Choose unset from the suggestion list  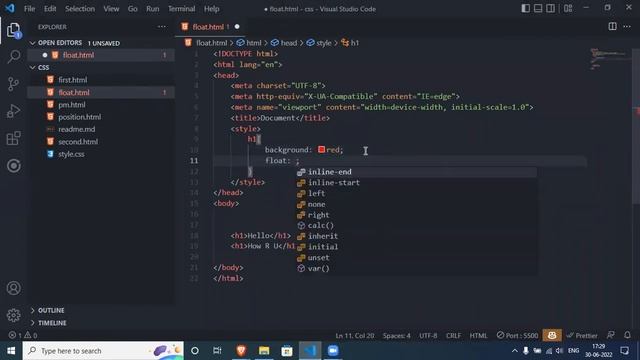tap(416, 258)
